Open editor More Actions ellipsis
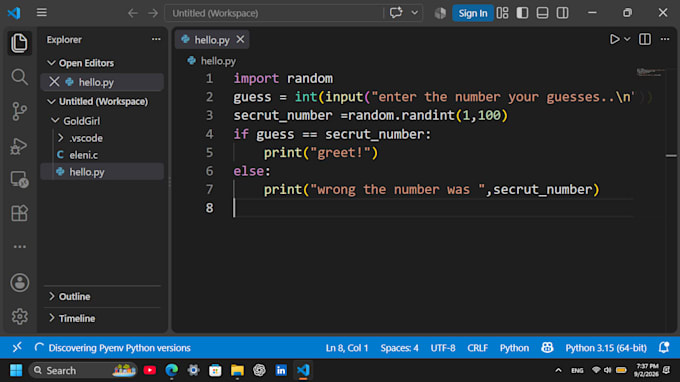This screenshot has height=382, width=680. tap(665, 39)
